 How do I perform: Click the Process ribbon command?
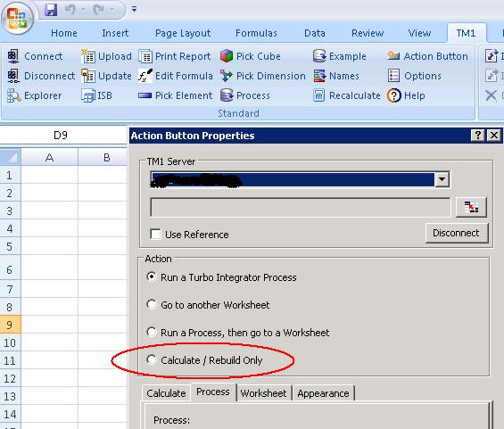click(245, 95)
